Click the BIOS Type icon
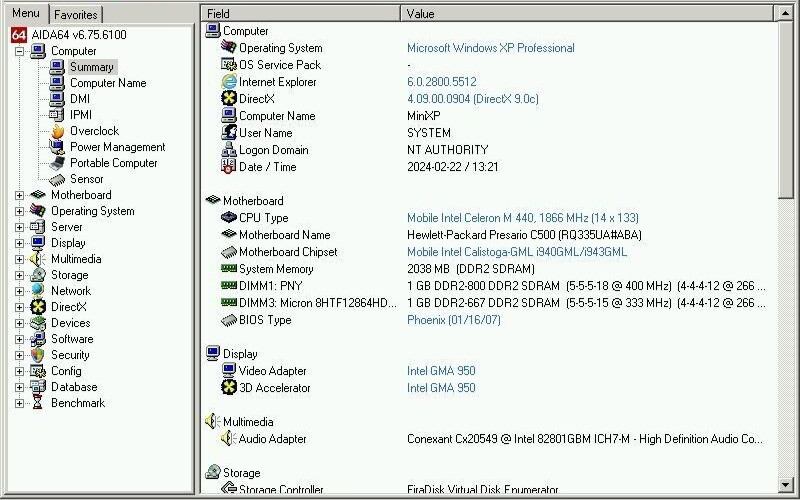 click(x=229, y=320)
